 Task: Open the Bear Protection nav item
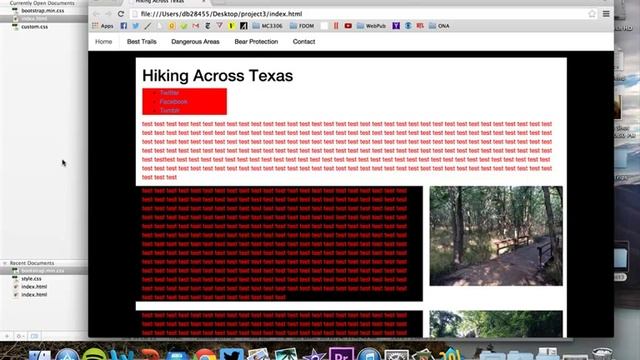point(256,42)
